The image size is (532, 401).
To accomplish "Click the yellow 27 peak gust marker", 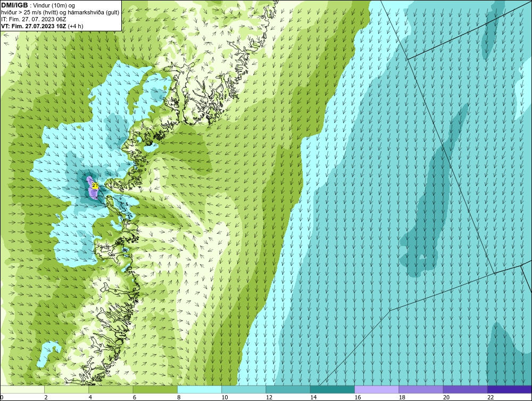I will pyautogui.click(x=95, y=186).
